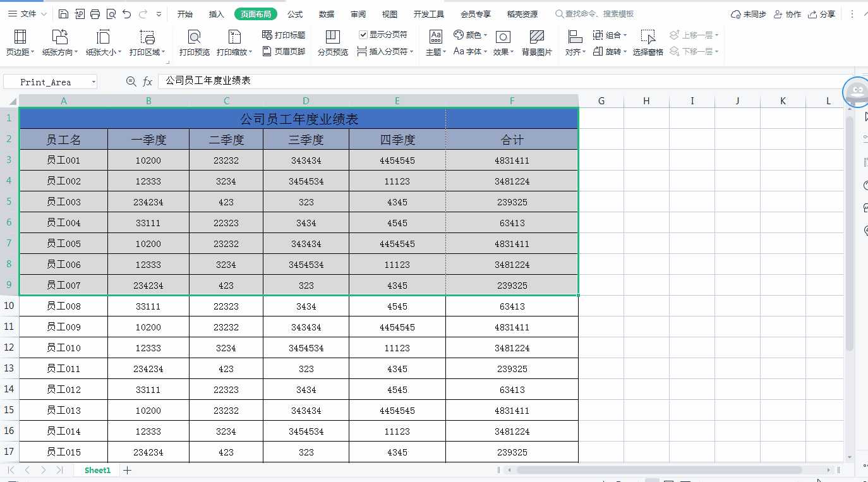Go to last sheet navigation arrow

coord(59,470)
